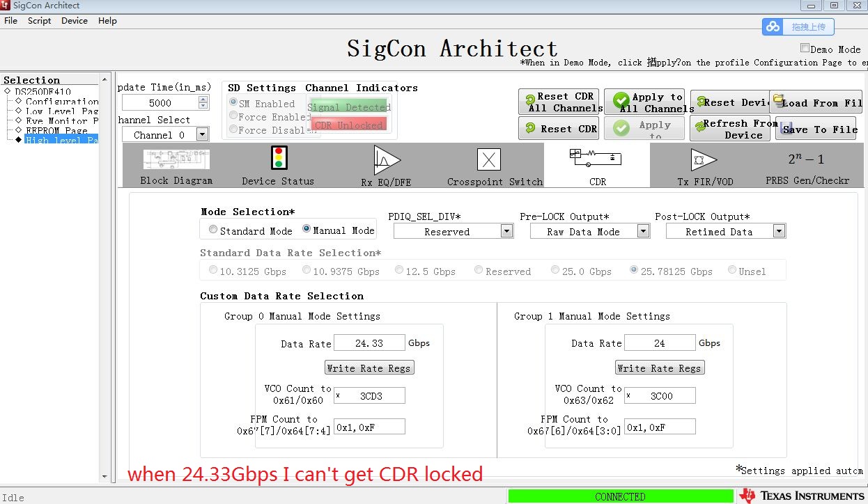Select Manual Mode radio button
This screenshot has width=868, height=504.
click(307, 228)
